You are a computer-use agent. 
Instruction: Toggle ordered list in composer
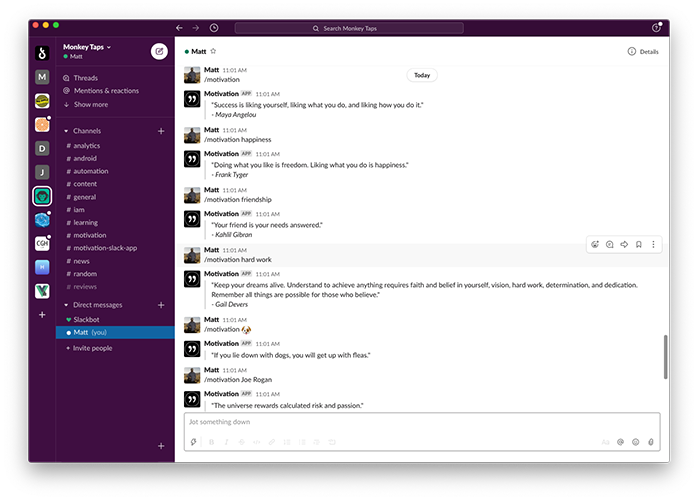[x=287, y=442]
